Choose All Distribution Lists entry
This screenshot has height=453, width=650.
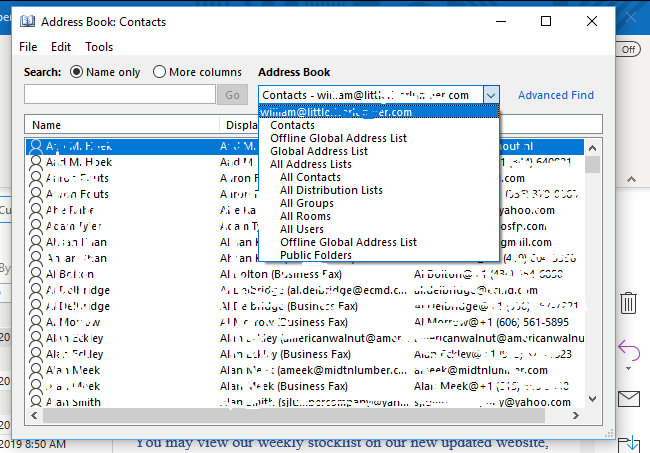coord(331,190)
